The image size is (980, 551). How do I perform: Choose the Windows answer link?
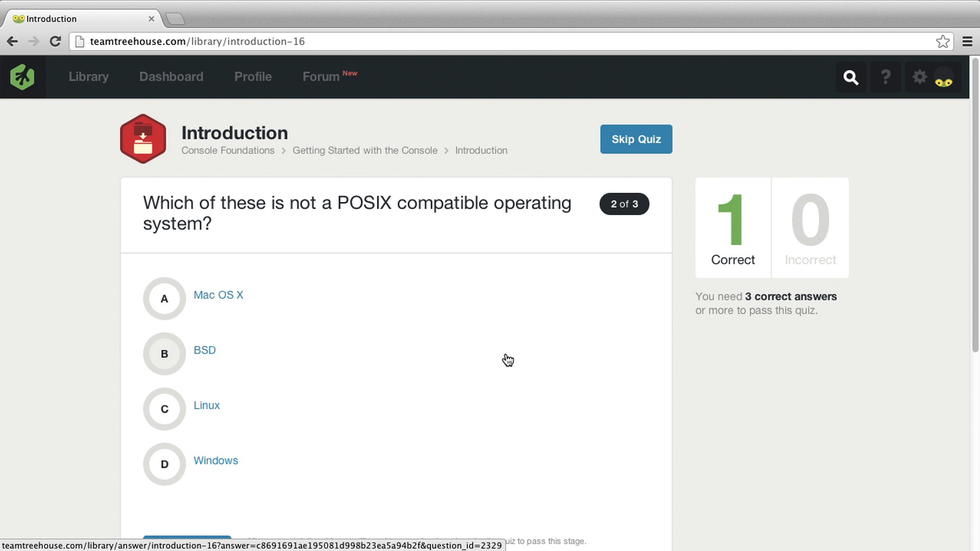[x=216, y=461]
